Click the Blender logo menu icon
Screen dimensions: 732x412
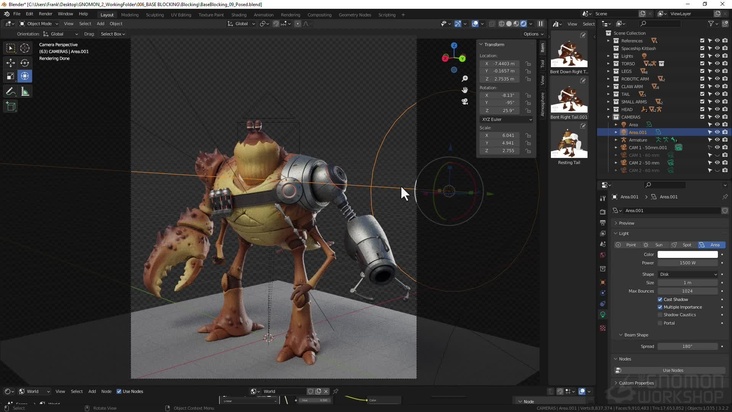(x=7, y=14)
